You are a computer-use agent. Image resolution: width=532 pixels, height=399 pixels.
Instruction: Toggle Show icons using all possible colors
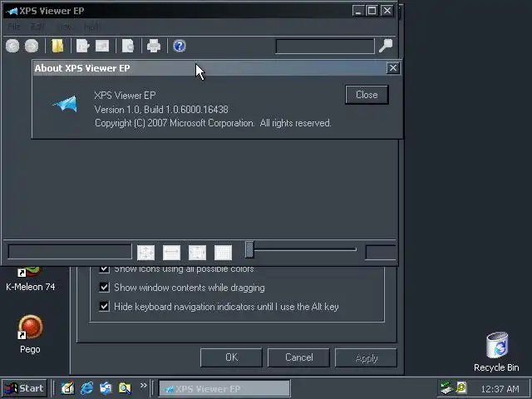pos(104,269)
